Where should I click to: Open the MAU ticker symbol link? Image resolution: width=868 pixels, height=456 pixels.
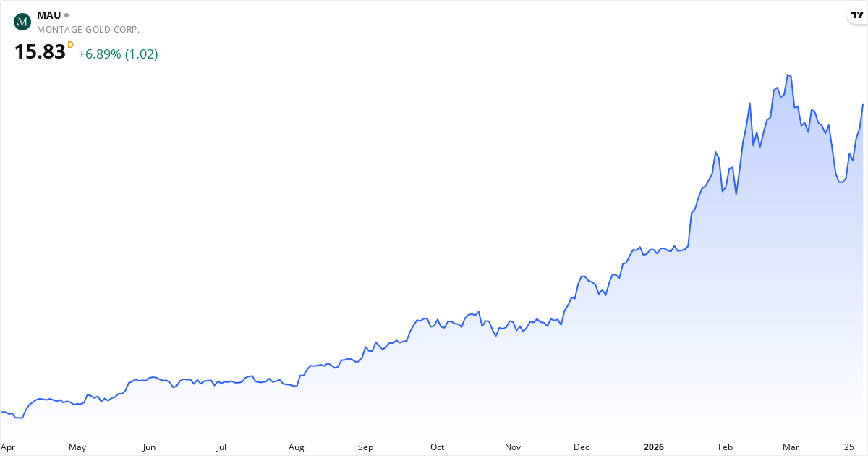click(48, 15)
